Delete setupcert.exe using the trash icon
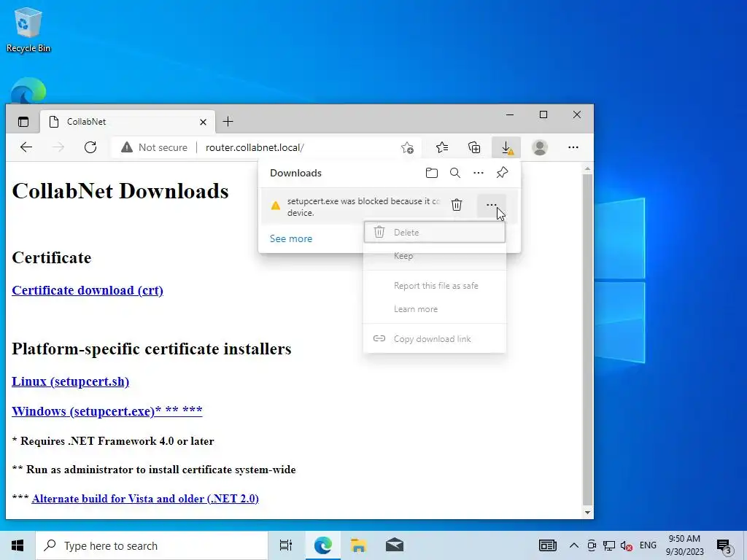This screenshot has width=747, height=560. (457, 205)
